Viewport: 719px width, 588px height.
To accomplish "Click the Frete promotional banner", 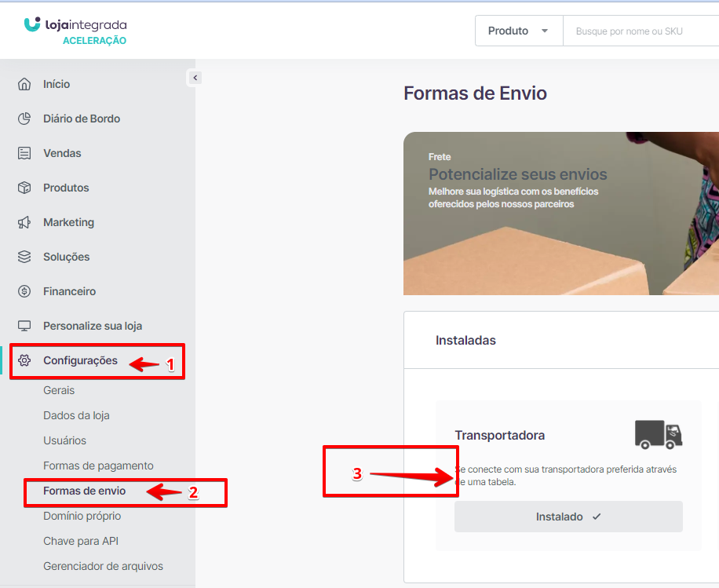I will point(560,213).
